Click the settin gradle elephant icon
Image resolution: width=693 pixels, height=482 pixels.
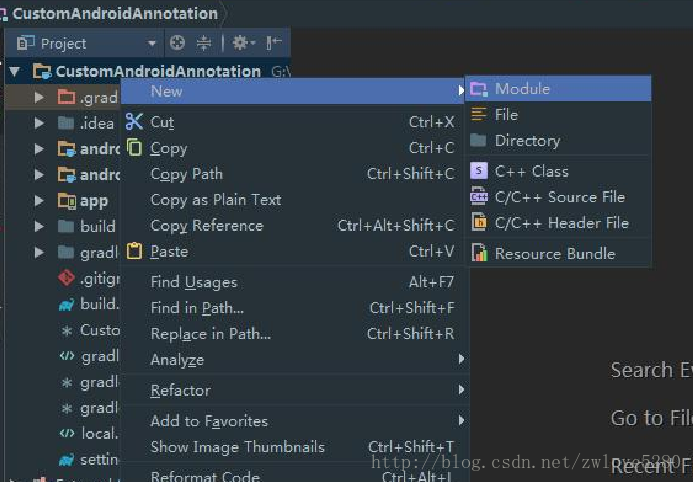pyautogui.click(x=66, y=460)
